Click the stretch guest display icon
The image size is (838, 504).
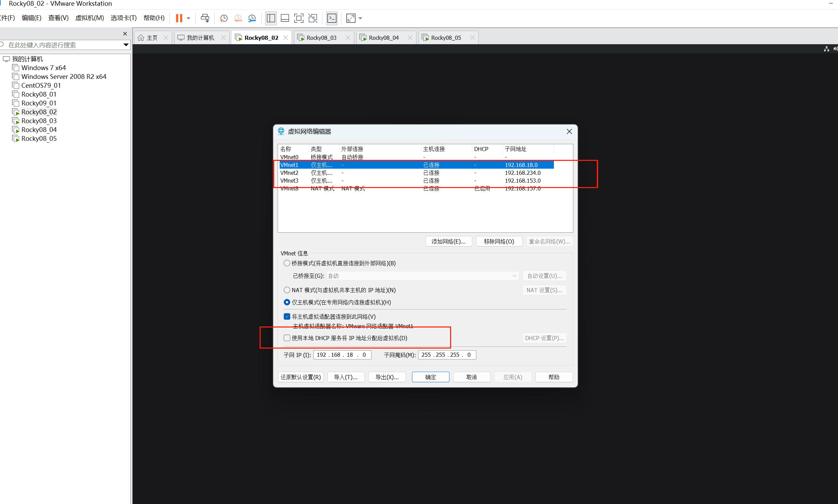pos(351,18)
